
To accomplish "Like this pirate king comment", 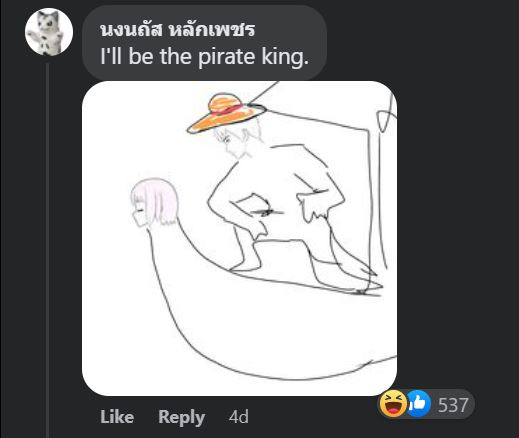I will click(x=117, y=417).
